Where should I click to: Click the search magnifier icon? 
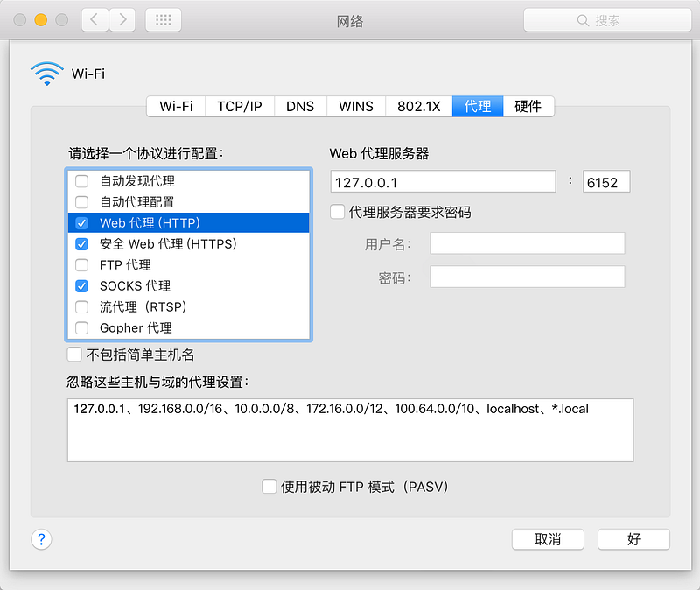click(x=583, y=20)
